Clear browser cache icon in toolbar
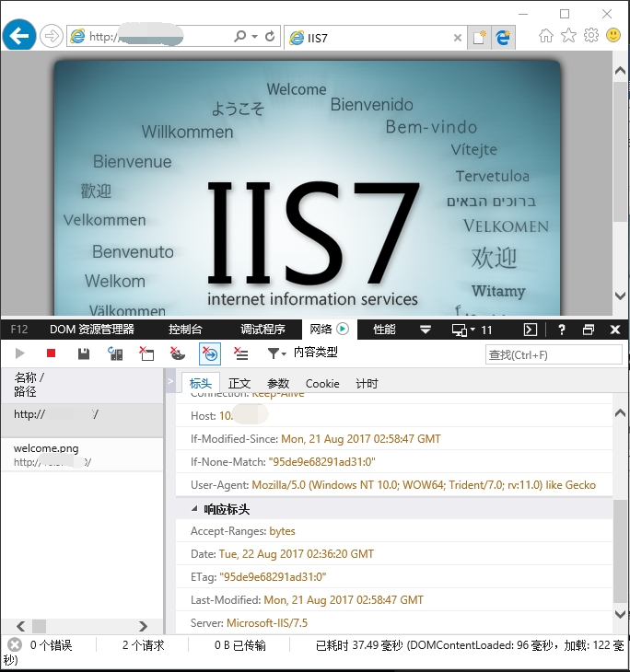Screen dimensions: 630x672 146,353
